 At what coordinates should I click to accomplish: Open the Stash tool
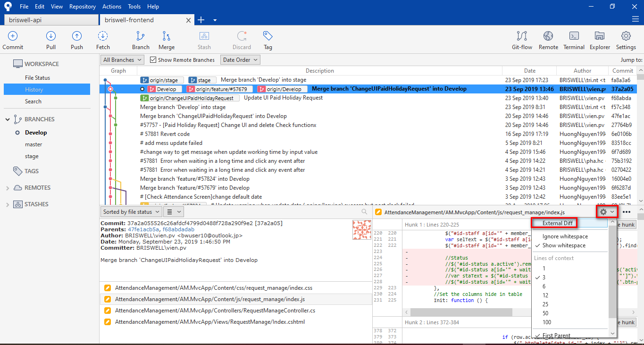pyautogui.click(x=204, y=40)
